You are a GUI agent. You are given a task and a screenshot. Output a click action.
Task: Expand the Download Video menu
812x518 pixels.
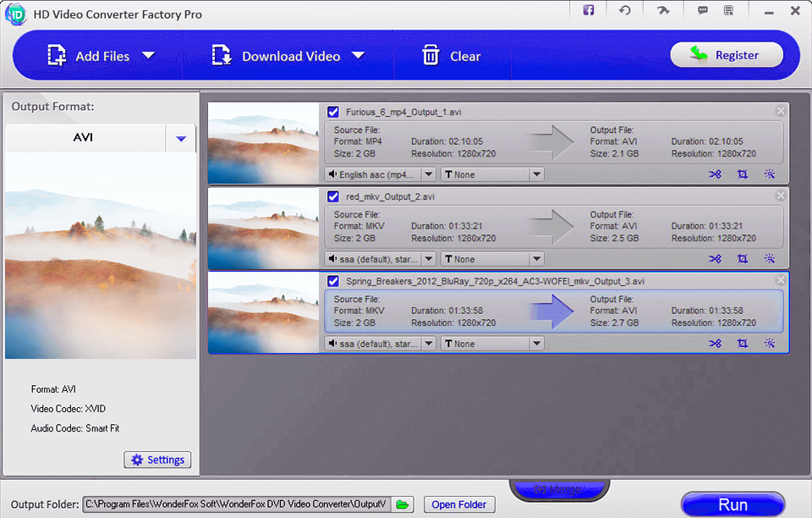[359, 55]
